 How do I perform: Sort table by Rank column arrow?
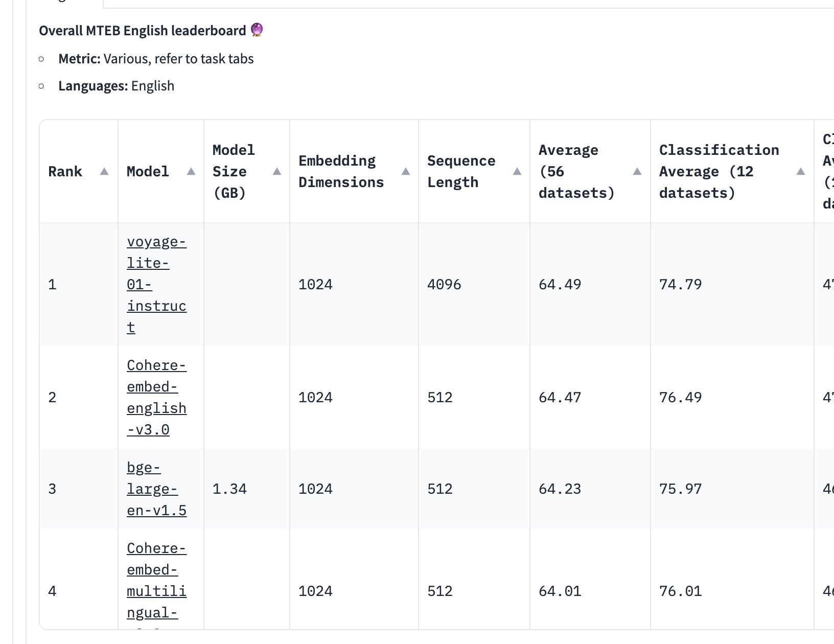point(104,172)
